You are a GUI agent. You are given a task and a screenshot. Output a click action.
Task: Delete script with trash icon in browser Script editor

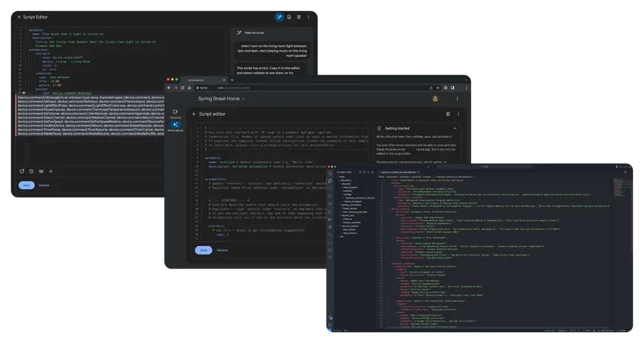(448, 113)
